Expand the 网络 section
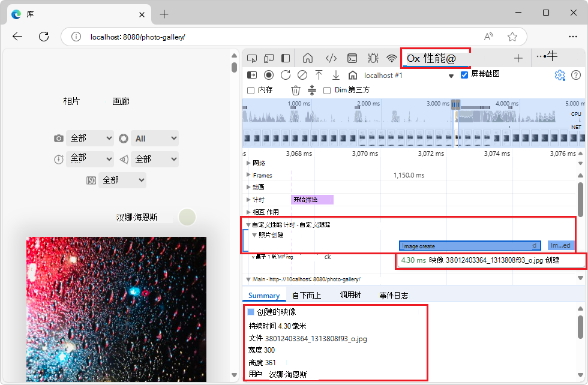 pos(248,163)
